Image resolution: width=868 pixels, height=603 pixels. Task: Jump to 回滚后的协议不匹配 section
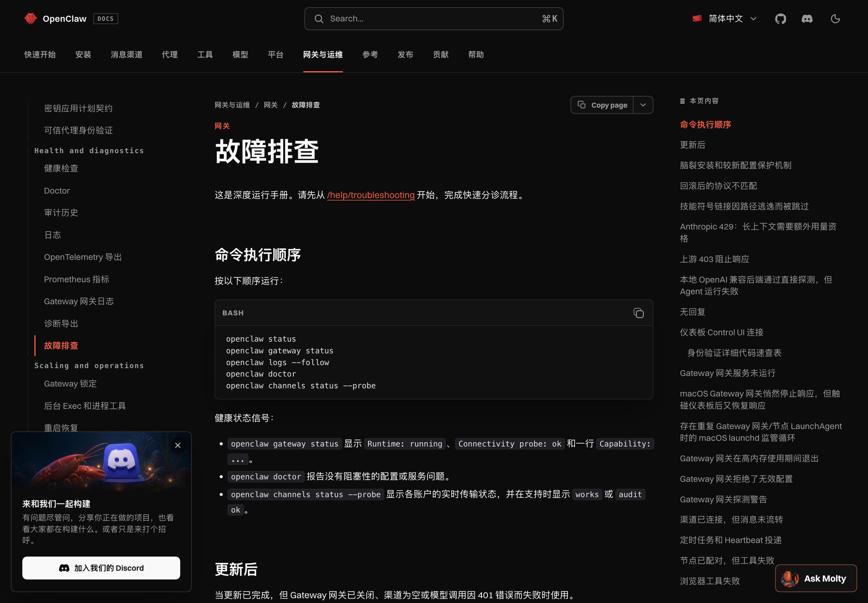pyautogui.click(x=719, y=186)
